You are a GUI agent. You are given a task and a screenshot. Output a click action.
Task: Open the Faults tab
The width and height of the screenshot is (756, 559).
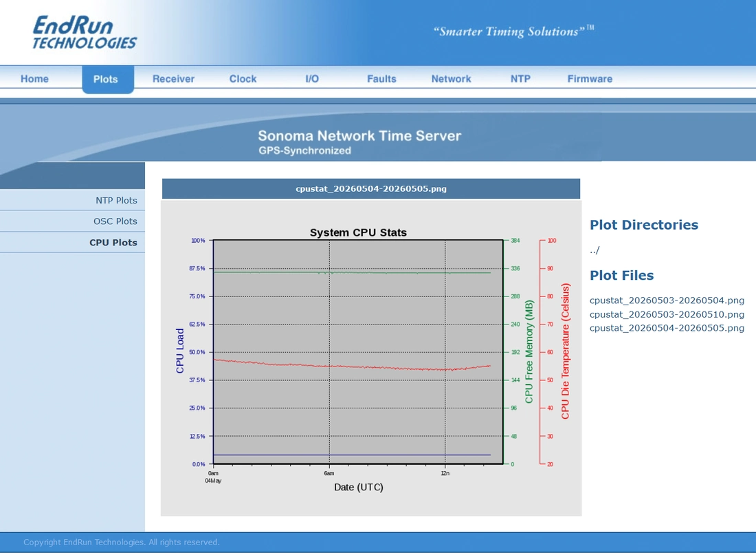[x=381, y=78]
